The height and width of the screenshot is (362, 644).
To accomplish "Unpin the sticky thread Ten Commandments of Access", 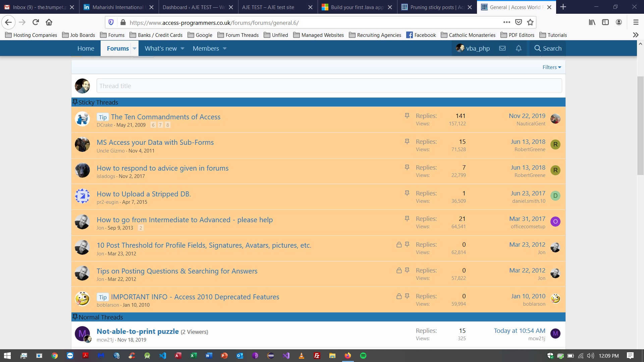I will point(407,116).
